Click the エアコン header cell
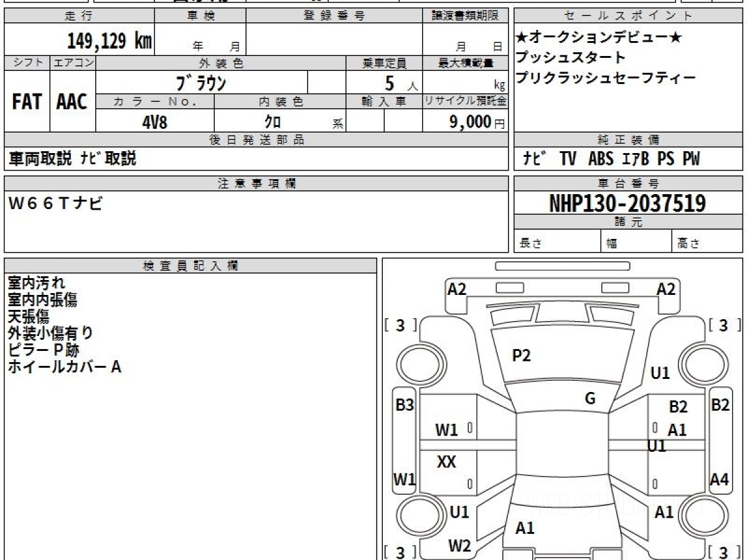747x560 pixels. (73, 63)
